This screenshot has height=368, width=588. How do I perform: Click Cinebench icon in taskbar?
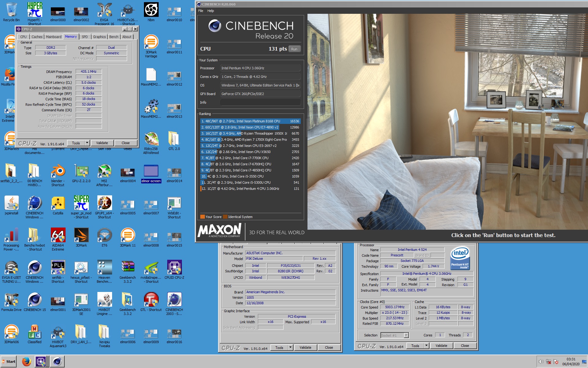pyautogui.click(x=57, y=362)
